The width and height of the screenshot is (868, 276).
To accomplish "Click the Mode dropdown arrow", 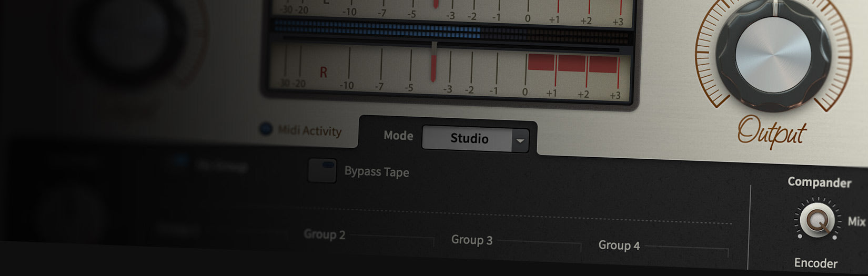I will pos(520,141).
